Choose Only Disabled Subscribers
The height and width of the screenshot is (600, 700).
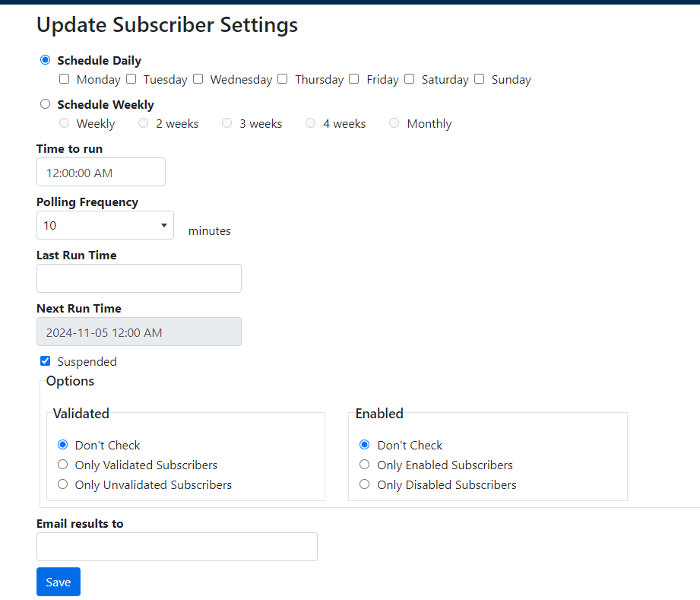364,484
